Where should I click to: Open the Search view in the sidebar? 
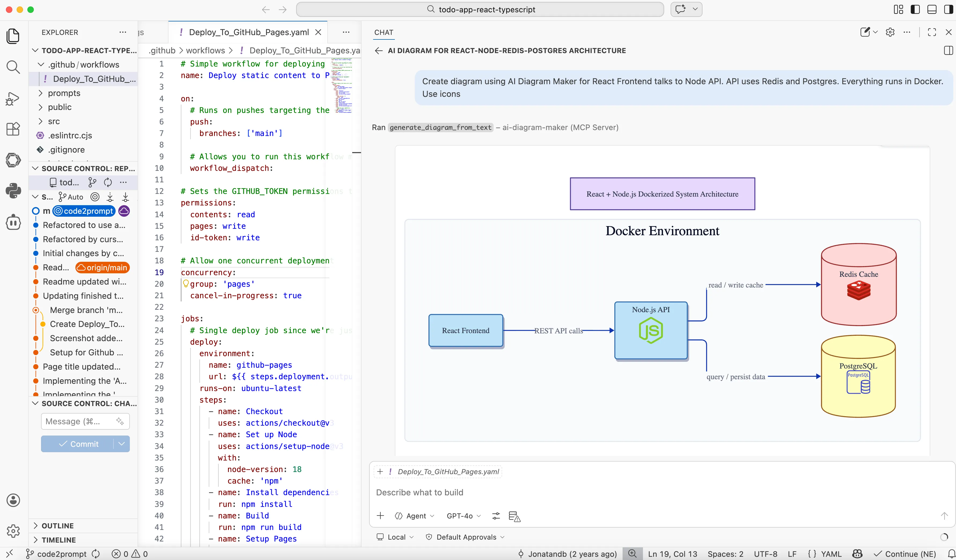click(13, 67)
